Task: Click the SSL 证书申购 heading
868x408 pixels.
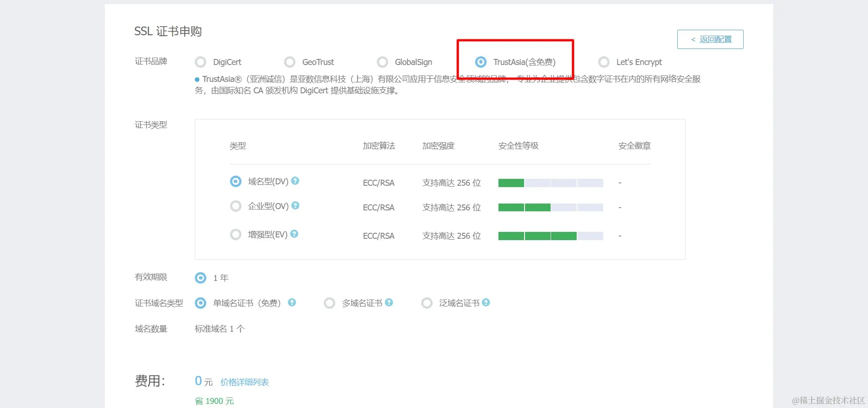Action: point(168,31)
